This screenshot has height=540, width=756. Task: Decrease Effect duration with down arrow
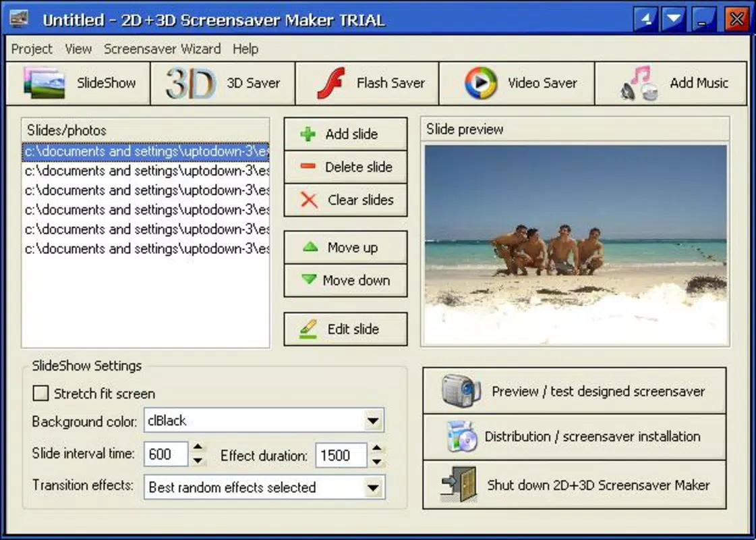(x=377, y=461)
